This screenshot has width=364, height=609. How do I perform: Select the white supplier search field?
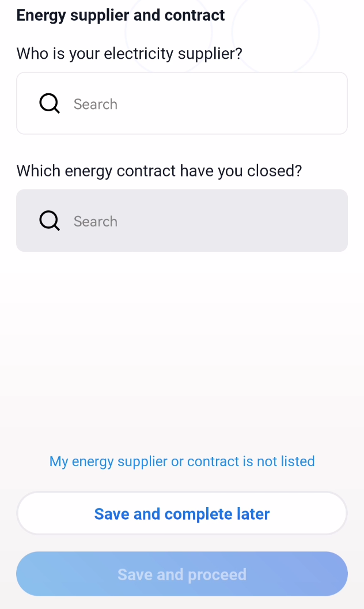(x=181, y=103)
